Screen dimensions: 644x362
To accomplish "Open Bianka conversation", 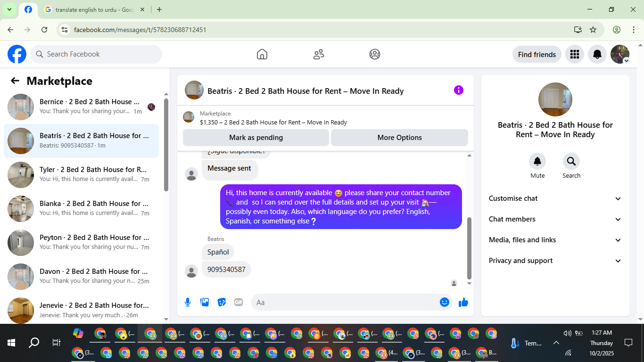I will 81,209.
